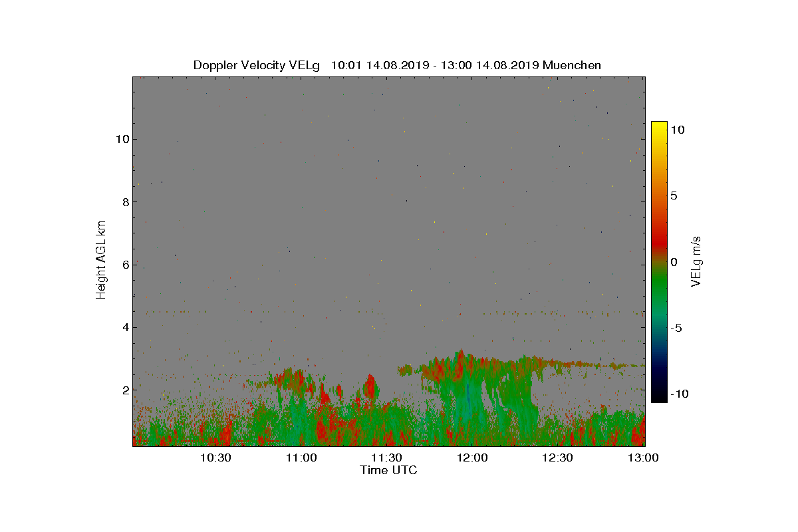Click the 11:00 time tick label
Viewport: 798px width, 532px height.
click(x=301, y=458)
